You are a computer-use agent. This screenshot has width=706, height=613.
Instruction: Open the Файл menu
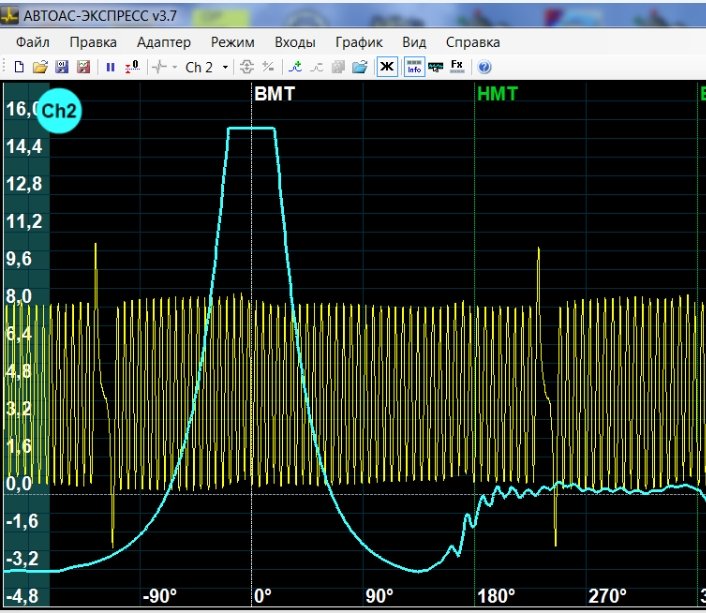click(33, 42)
